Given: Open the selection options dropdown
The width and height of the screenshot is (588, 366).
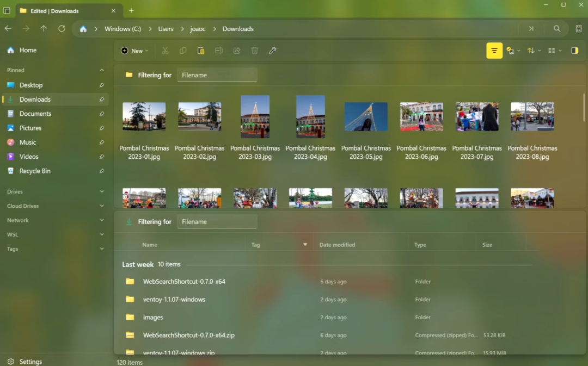Looking at the screenshot, I should [513, 51].
